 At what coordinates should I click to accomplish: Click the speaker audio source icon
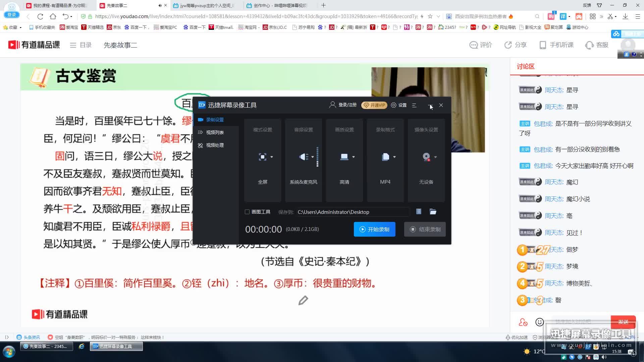pos(304,157)
